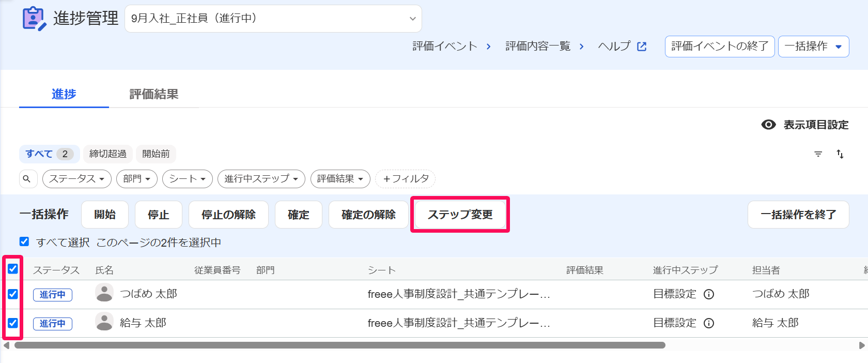This screenshot has height=363, width=868.
Task: Click the chevron arrow after 評価内容一覧
Action: click(581, 47)
